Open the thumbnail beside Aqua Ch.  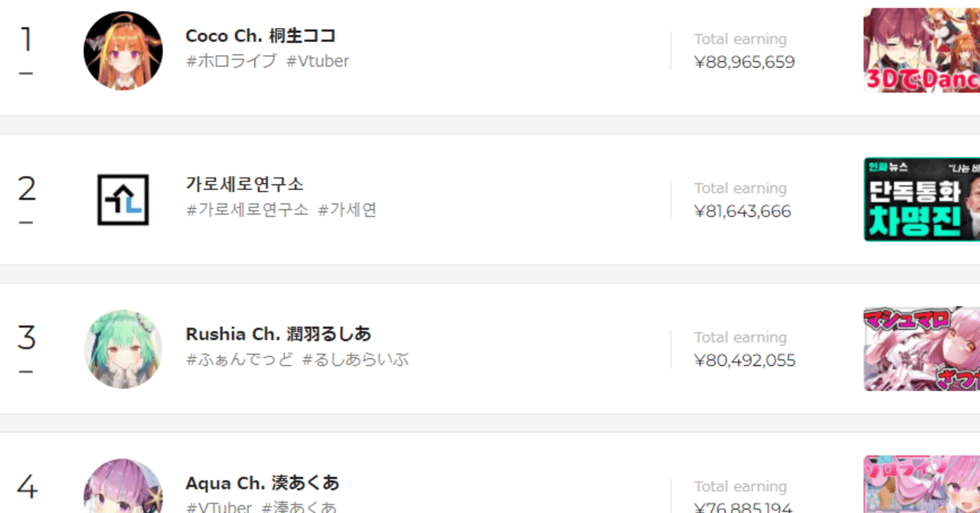[922, 484]
